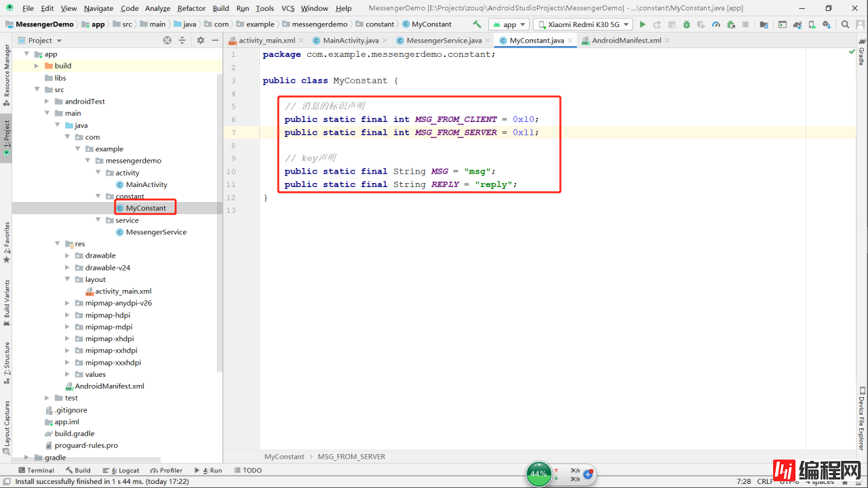
Task: Expand the test folder
Action: point(47,398)
